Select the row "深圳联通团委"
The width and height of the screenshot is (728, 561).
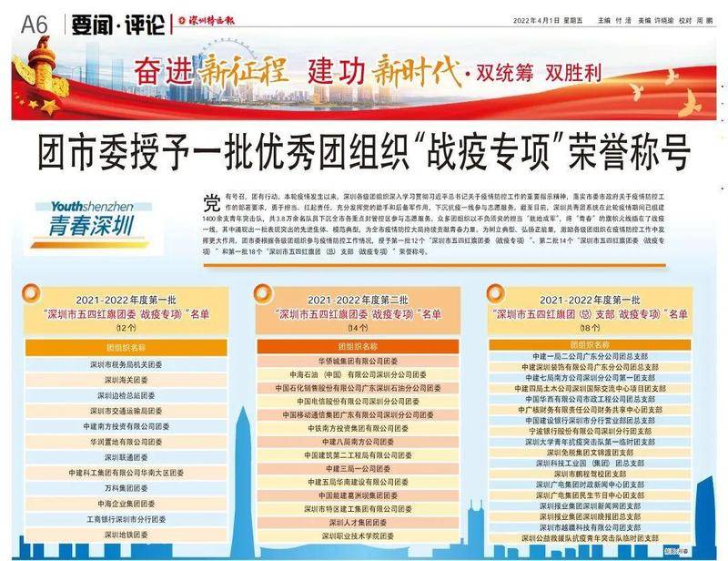126,457
